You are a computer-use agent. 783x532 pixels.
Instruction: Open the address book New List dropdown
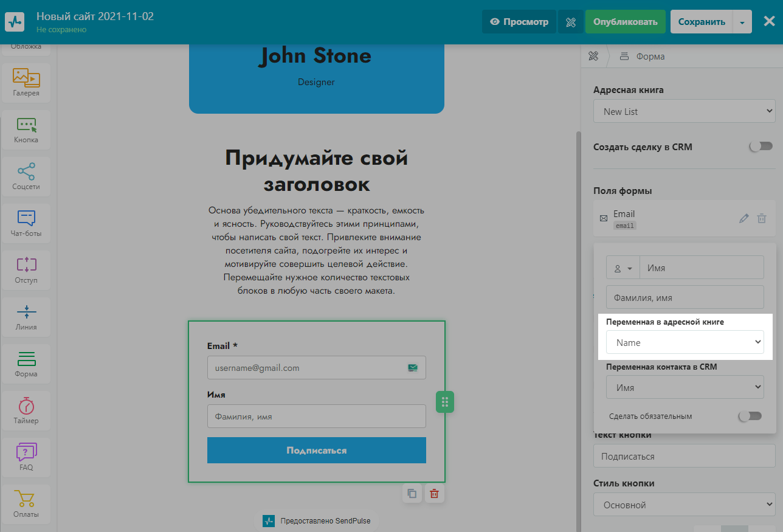pyautogui.click(x=684, y=112)
